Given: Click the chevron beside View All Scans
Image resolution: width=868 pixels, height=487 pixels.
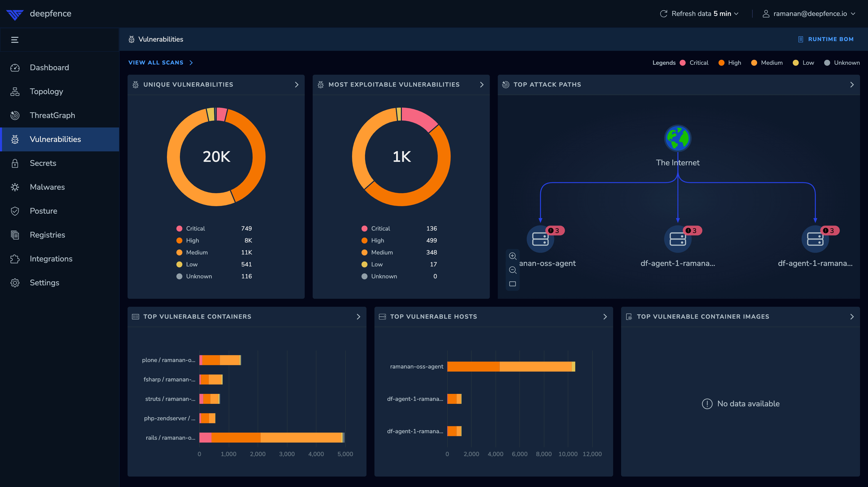Looking at the screenshot, I should pos(191,63).
